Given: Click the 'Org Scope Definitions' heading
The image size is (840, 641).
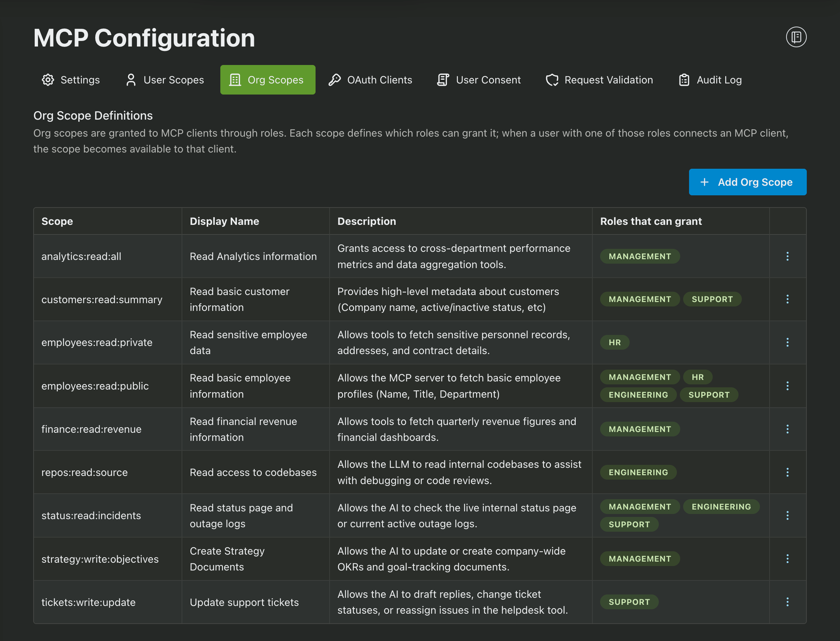Looking at the screenshot, I should coord(93,115).
